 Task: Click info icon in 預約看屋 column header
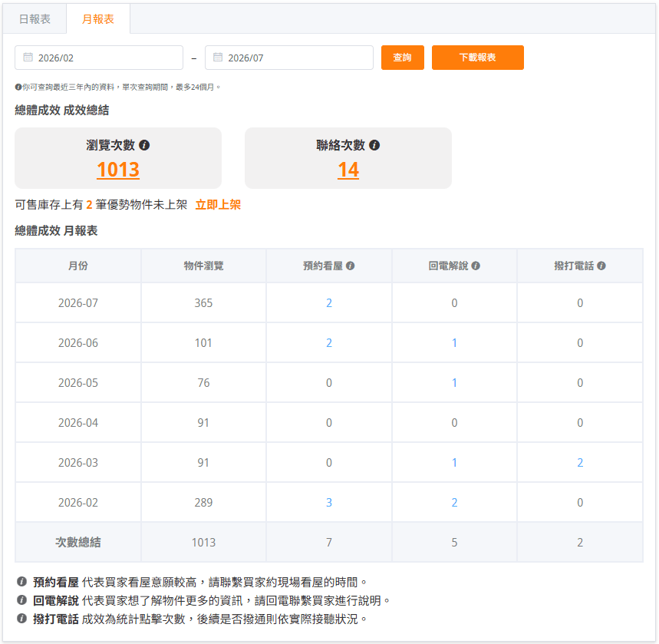(x=350, y=266)
